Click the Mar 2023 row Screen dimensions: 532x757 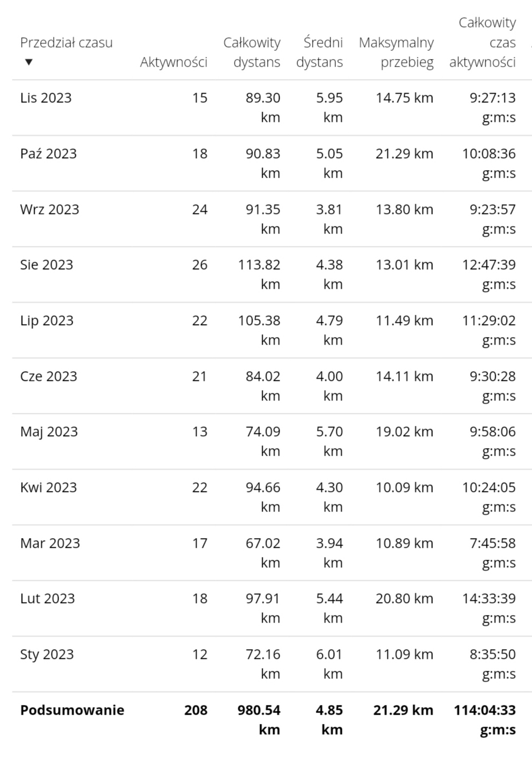[272, 553]
